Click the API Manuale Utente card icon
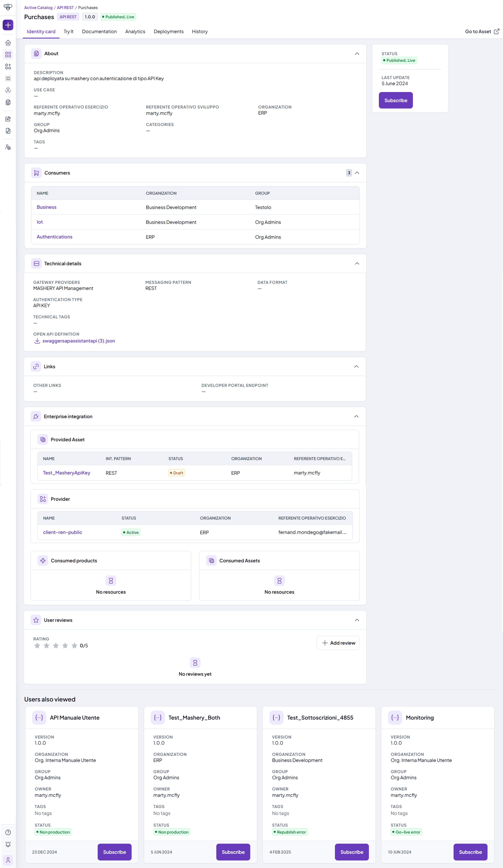The height and width of the screenshot is (868, 503). (x=39, y=718)
